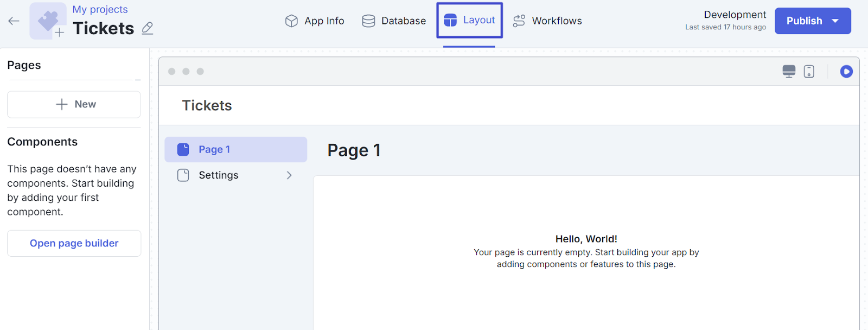Collapse the Pages panel section

click(x=138, y=80)
